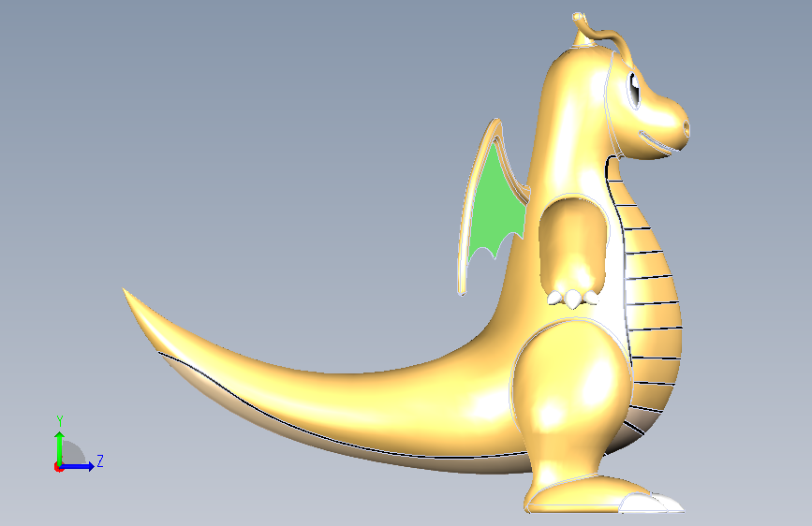Select the yellow wing frame edge

click(468, 207)
